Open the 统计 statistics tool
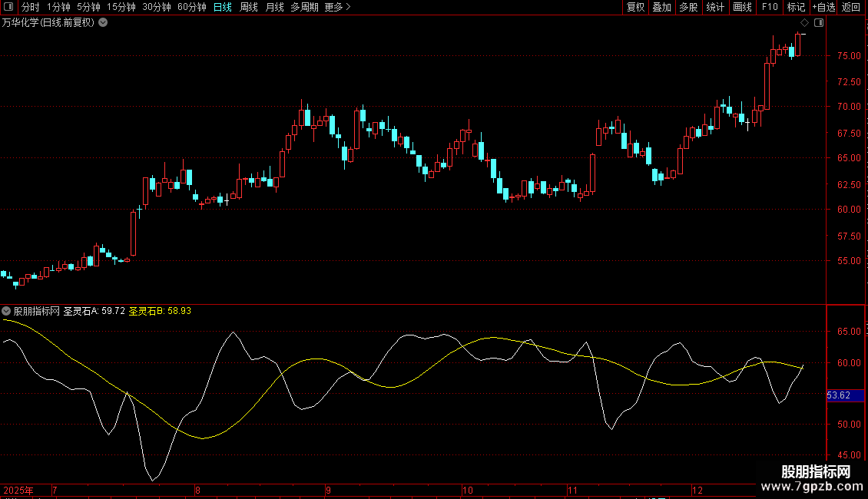The width and height of the screenshot is (868, 499). tap(715, 7)
